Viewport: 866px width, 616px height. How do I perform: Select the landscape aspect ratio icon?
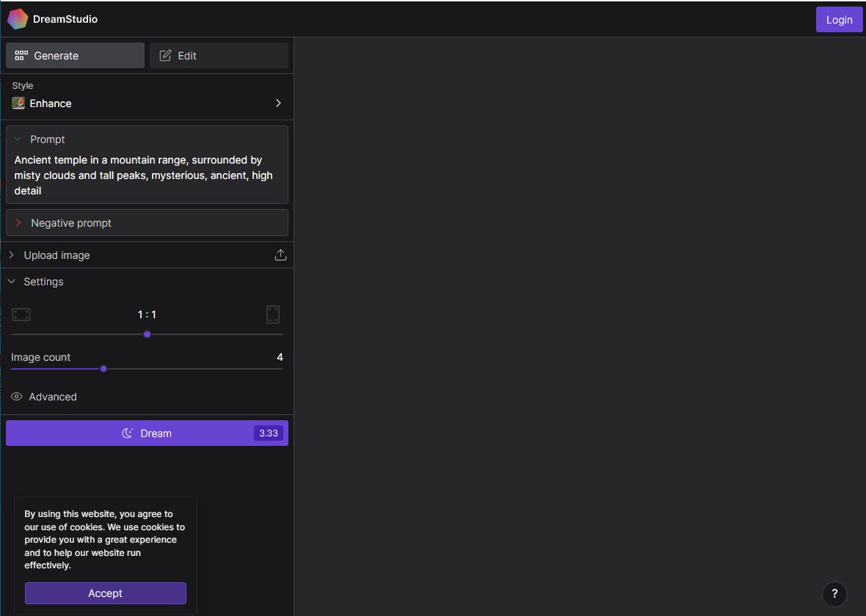coord(21,315)
